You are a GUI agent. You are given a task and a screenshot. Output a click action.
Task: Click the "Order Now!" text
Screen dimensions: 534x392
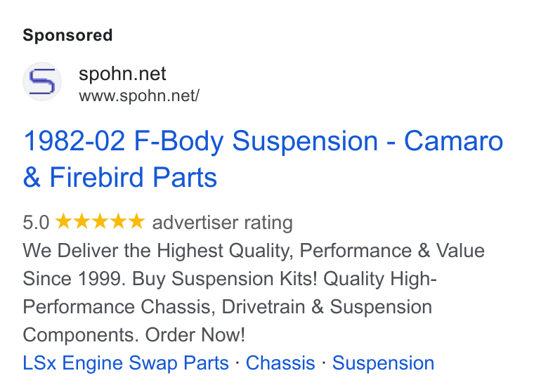[195, 335]
